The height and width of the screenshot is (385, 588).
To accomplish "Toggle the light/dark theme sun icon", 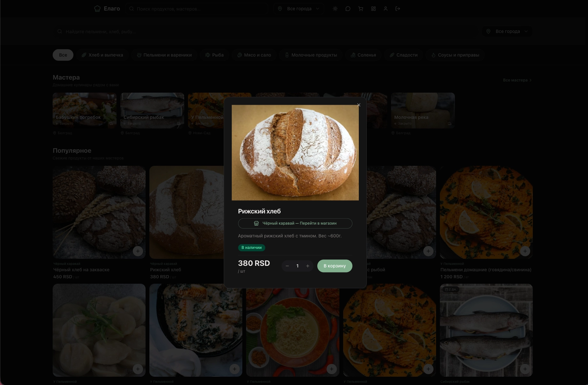I will [x=335, y=9].
